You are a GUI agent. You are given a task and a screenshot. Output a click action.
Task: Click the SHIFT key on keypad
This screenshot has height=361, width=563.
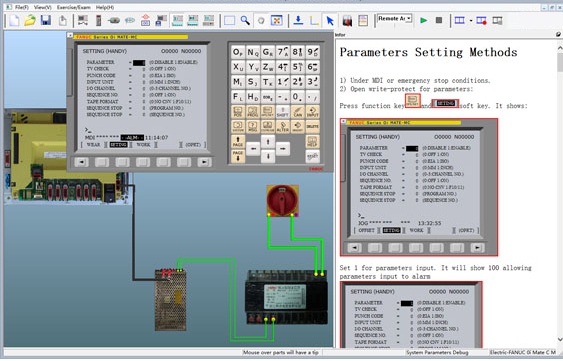[283, 112]
